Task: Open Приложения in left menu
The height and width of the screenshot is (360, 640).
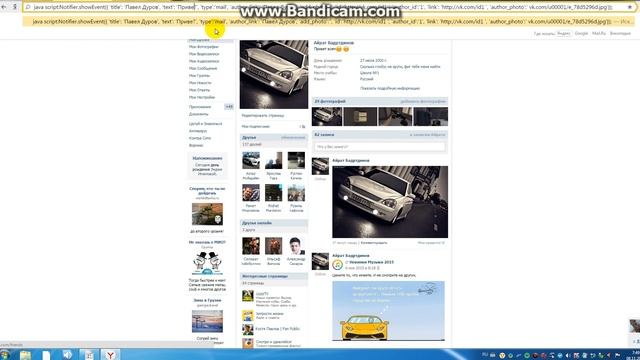Action: (200, 107)
